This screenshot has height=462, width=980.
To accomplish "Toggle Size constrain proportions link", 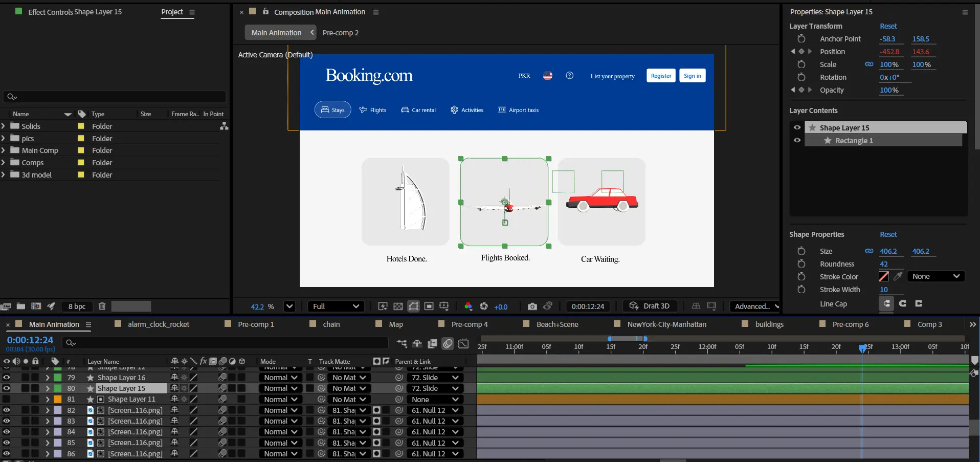I will tap(868, 251).
